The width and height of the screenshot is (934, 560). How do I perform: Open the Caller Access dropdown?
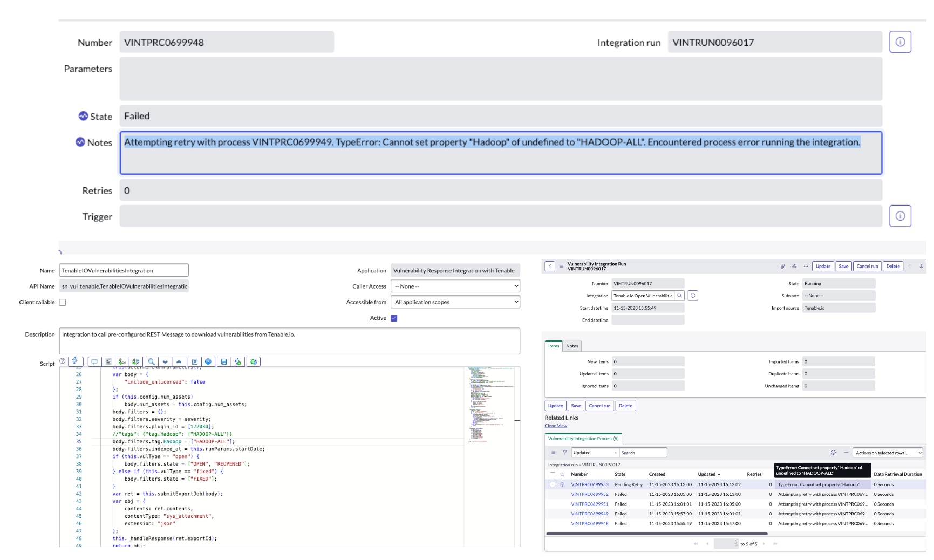[455, 286]
